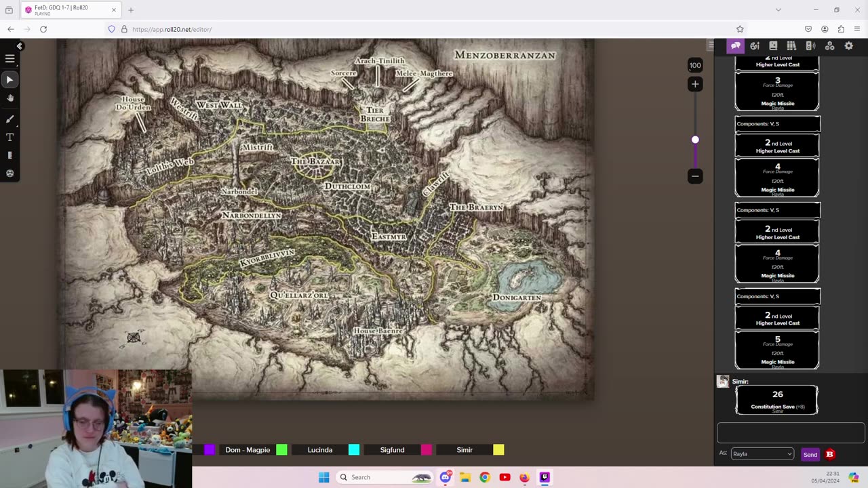Open Discord from the taskbar
This screenshot has width=868, height=488.
pos(446,477)
